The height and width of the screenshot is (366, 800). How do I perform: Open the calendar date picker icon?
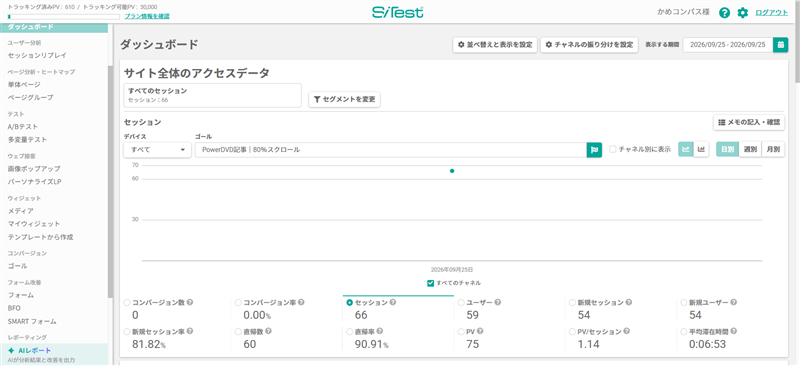[781, 45]
